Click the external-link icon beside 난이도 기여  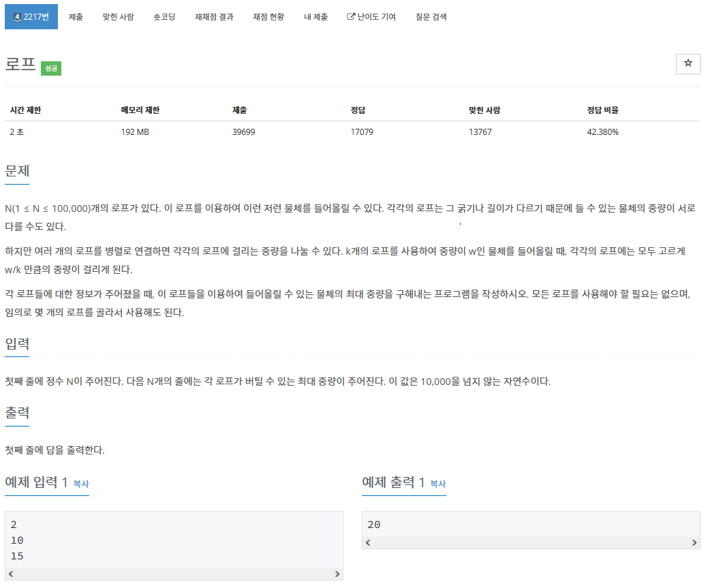click(351, 16)
